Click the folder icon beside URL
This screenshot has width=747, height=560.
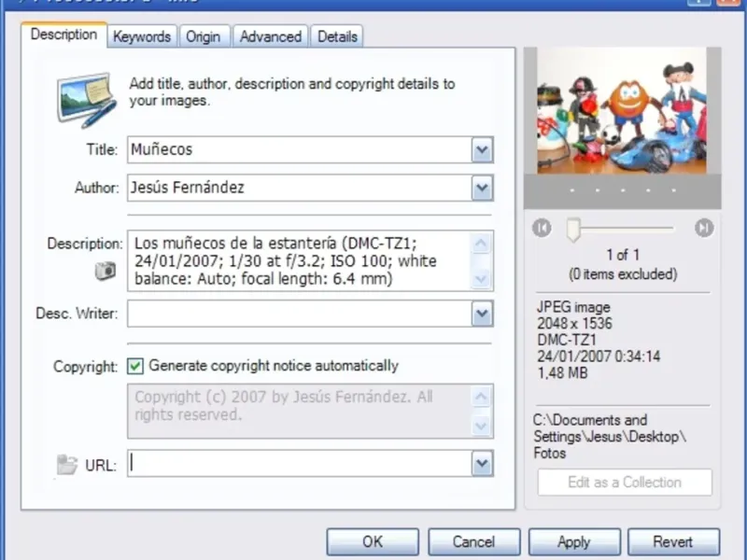click(x=66, y=465)
